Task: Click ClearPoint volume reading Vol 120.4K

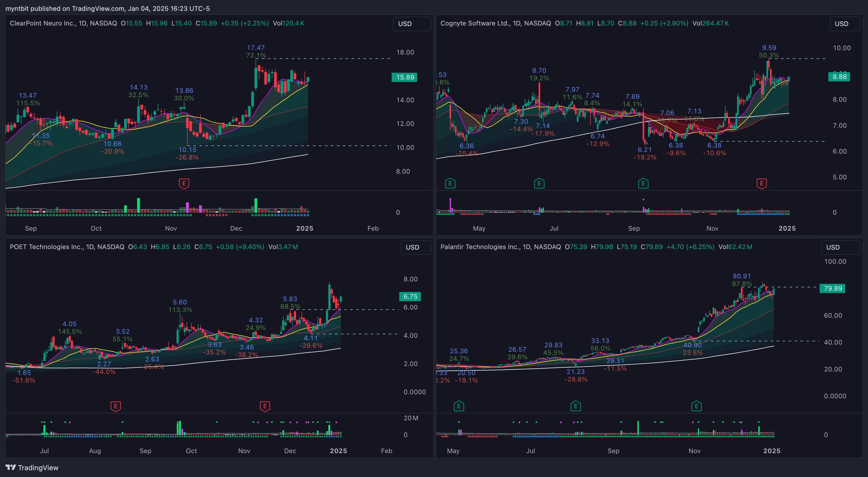Action: click(x=288, y=23)
